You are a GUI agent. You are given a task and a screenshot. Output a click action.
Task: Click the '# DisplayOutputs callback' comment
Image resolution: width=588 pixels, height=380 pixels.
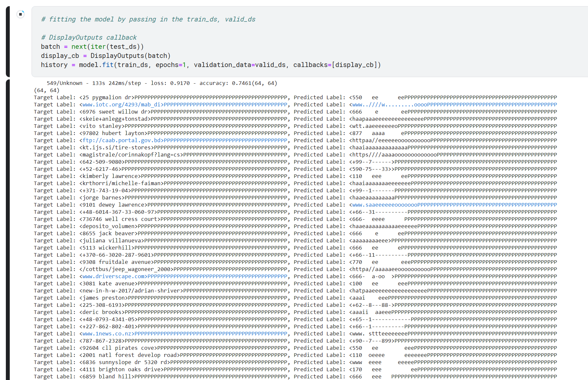89,37
